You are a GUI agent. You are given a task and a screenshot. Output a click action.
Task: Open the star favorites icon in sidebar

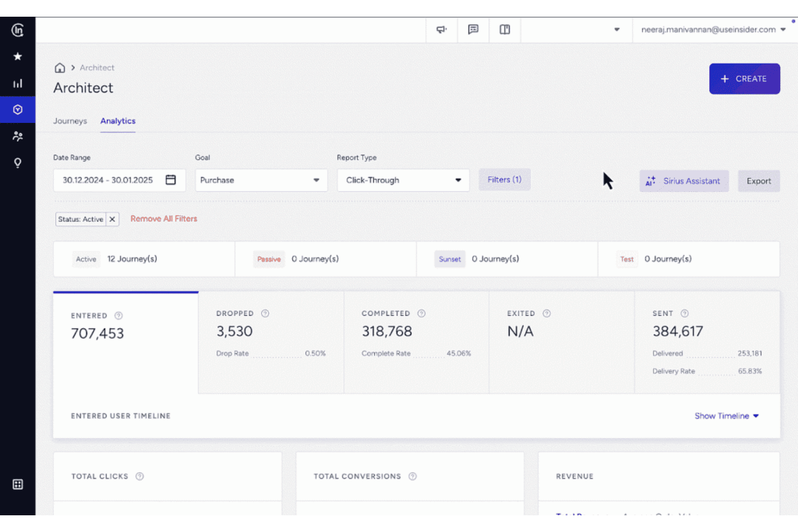18,57
